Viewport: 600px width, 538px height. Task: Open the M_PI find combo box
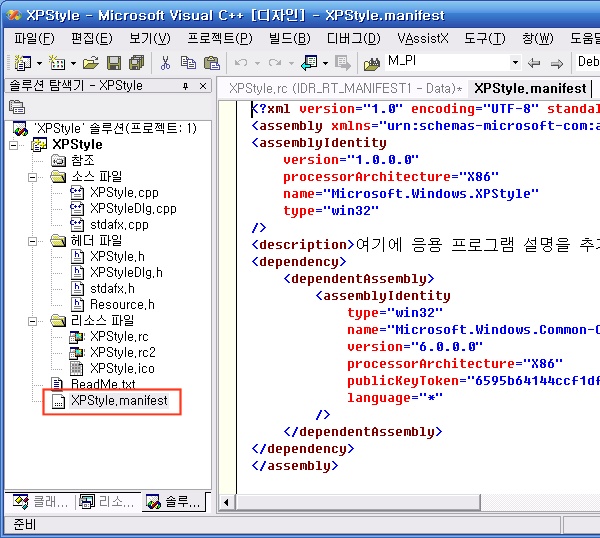click(x=515, y=62)
